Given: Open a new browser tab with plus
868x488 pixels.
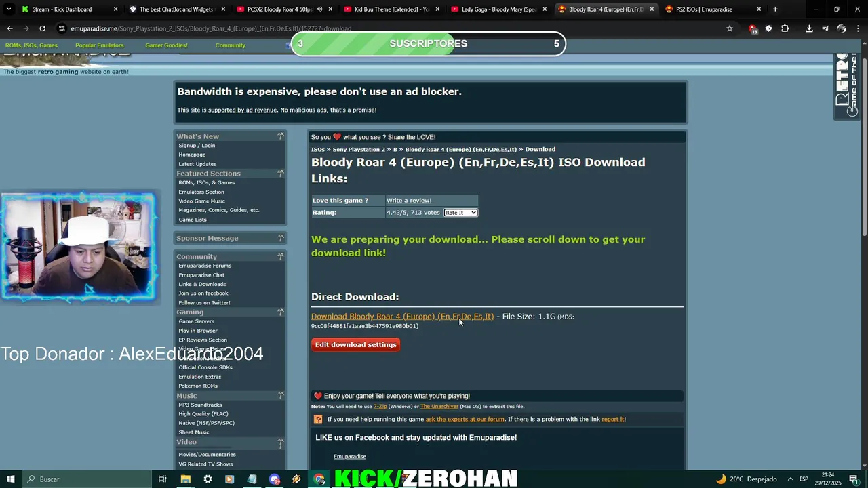Looking at the screenshot, I should click(775, 9).
